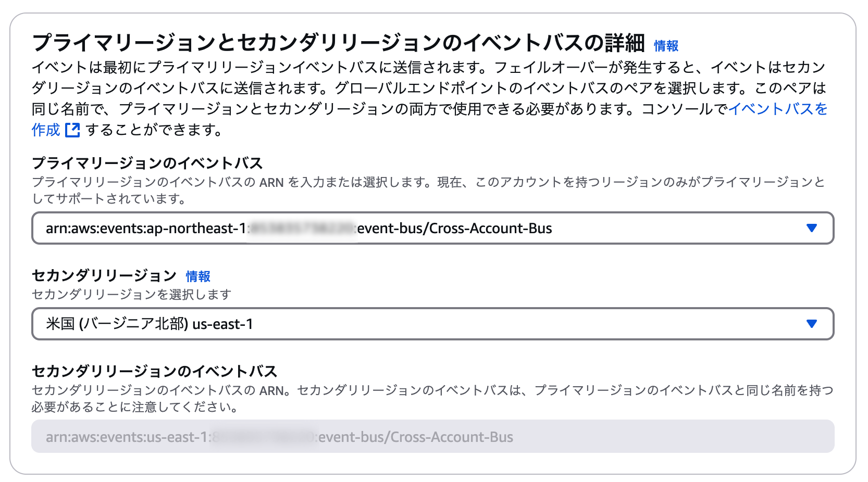The width and height of the screenshot is (868, 482).
Task: Open the 情報 help next to the page title
Action: pyautogui.click(x=666, y=46)
